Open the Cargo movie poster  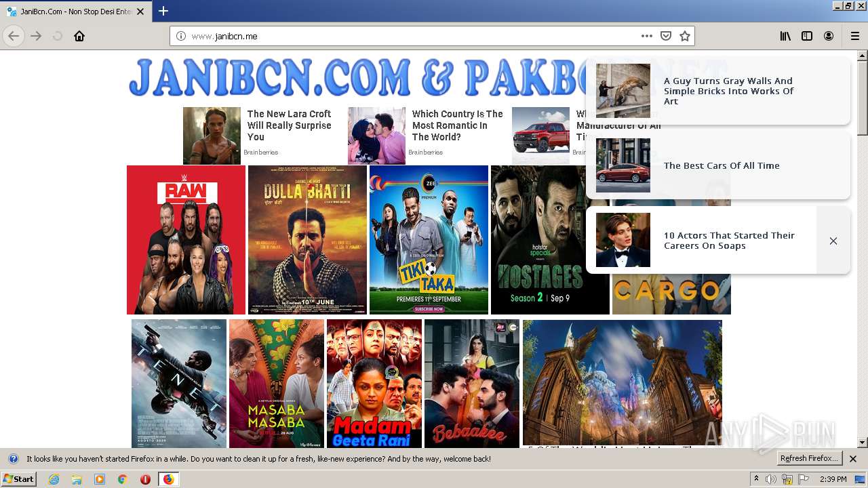[x=671, y=293]
